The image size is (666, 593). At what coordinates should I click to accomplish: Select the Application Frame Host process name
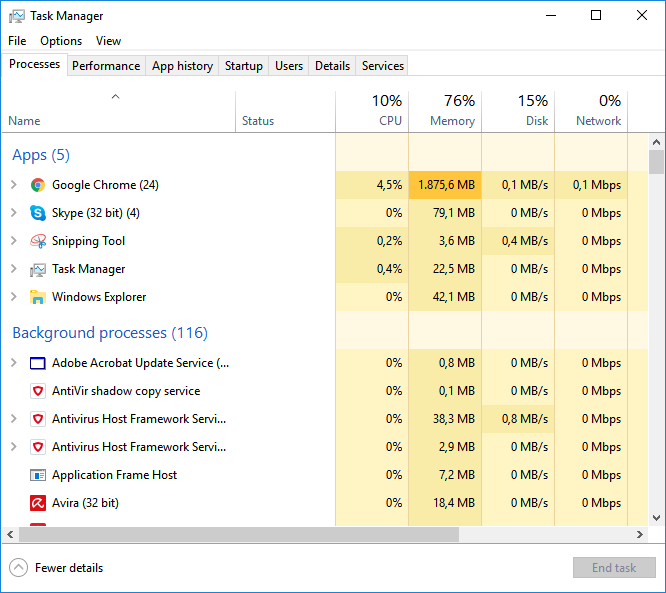114,475
